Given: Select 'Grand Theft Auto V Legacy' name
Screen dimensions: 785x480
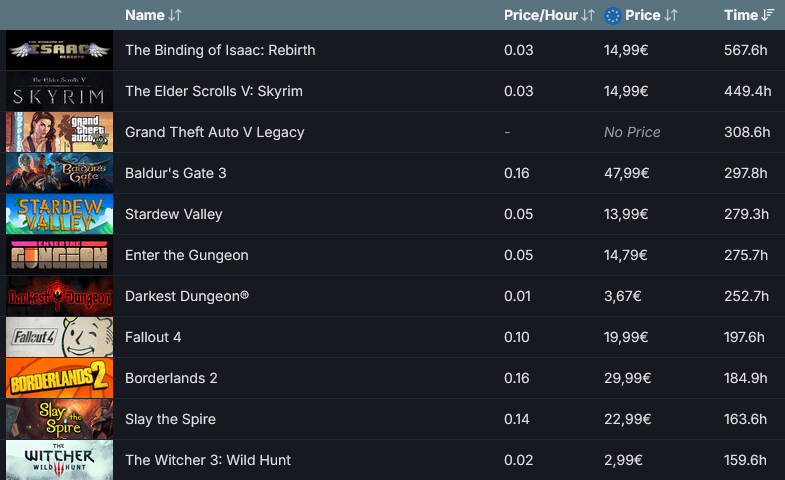Looking at the screenshot, I should pos(215,132).
